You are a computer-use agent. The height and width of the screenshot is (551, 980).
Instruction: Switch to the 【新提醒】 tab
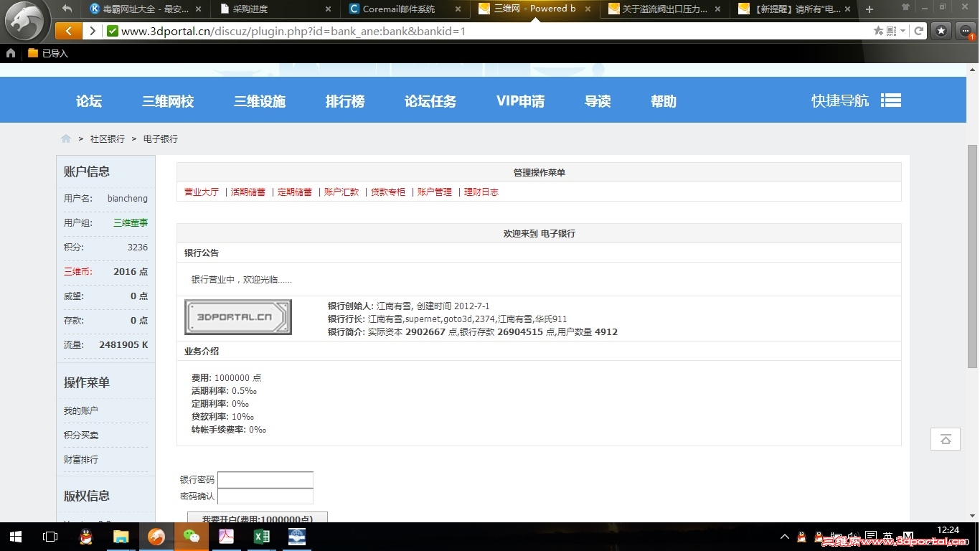pos(793,9)
